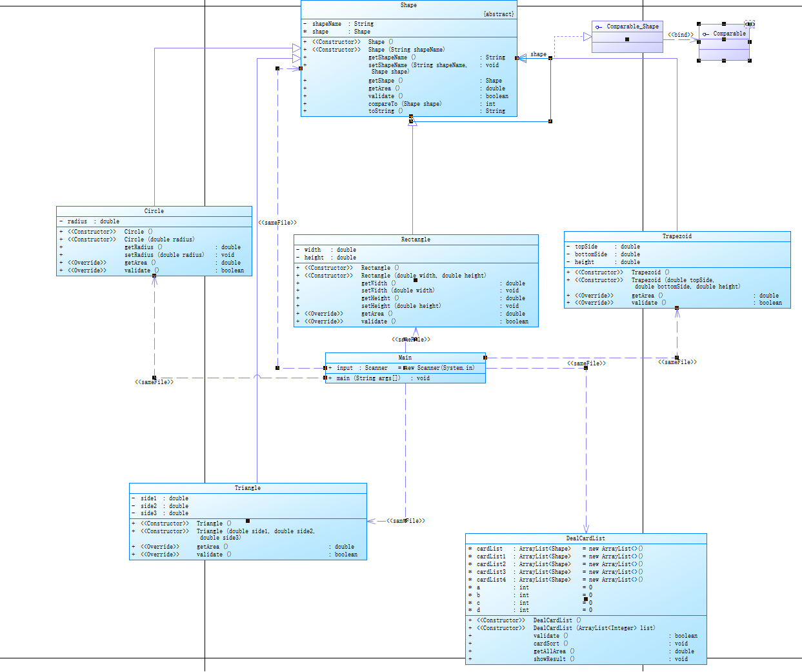Select the Triangle class title
Image resolution: width=802 pixels, height=672 pixels.
click(x=248, y=488)
